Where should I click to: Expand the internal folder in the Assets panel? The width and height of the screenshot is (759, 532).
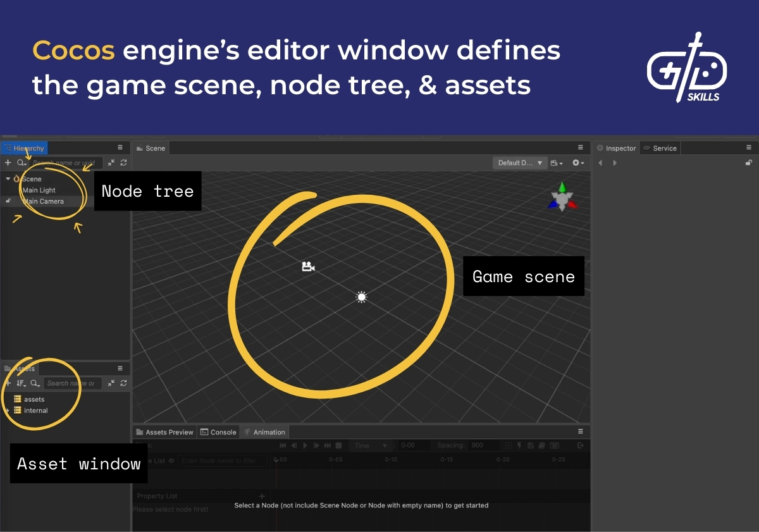click(7, 410)
